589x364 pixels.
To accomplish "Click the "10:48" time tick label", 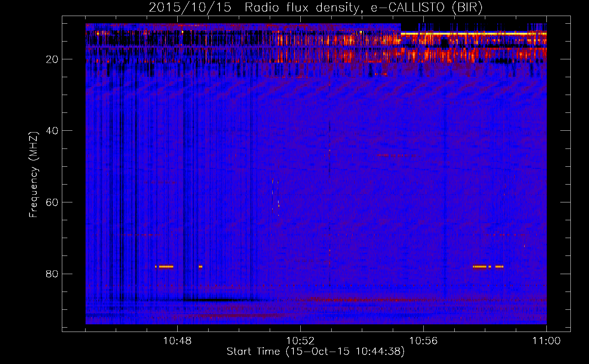I will click(177, 341).
